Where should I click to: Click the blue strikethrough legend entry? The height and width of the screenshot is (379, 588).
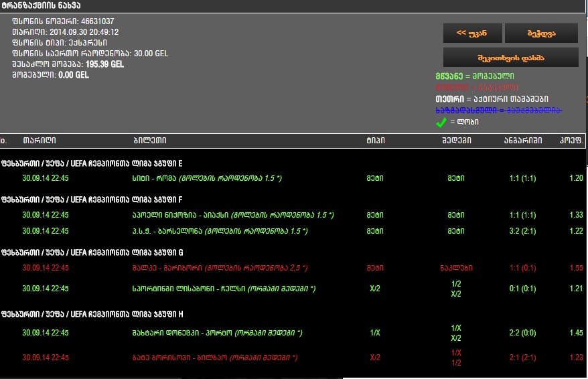(x=499, y=110)
